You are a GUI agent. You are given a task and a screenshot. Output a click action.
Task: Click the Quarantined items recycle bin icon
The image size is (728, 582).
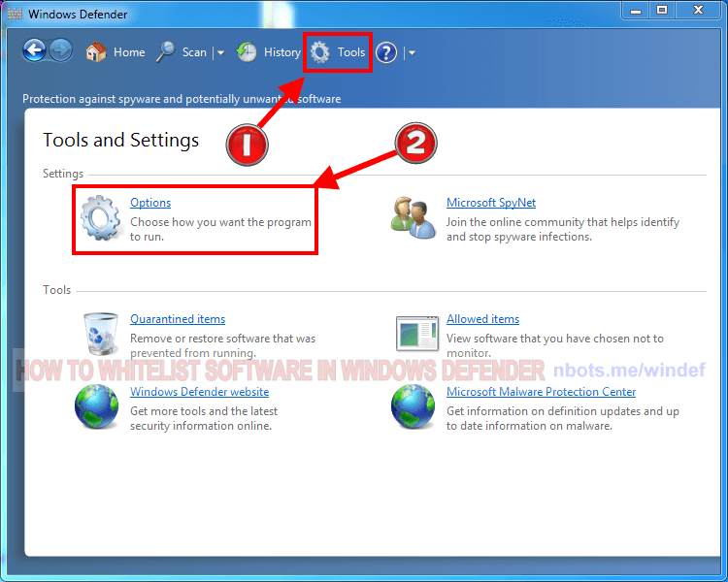100,334
